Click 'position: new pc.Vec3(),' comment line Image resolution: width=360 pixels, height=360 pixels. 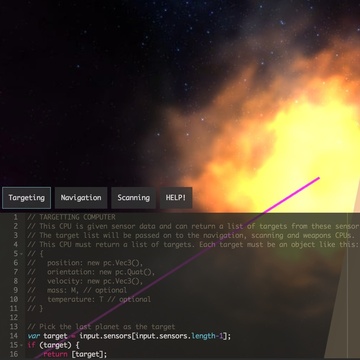85,263
